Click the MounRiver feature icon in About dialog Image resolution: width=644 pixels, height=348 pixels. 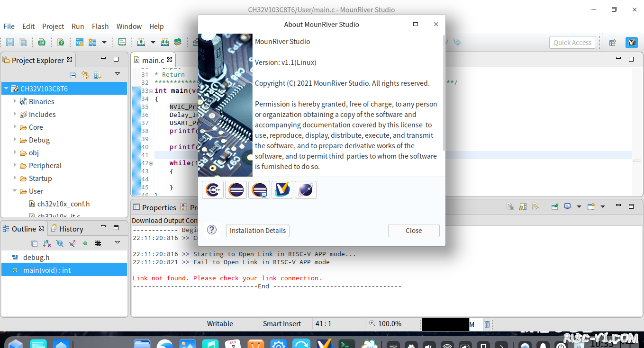coord(282,190)
